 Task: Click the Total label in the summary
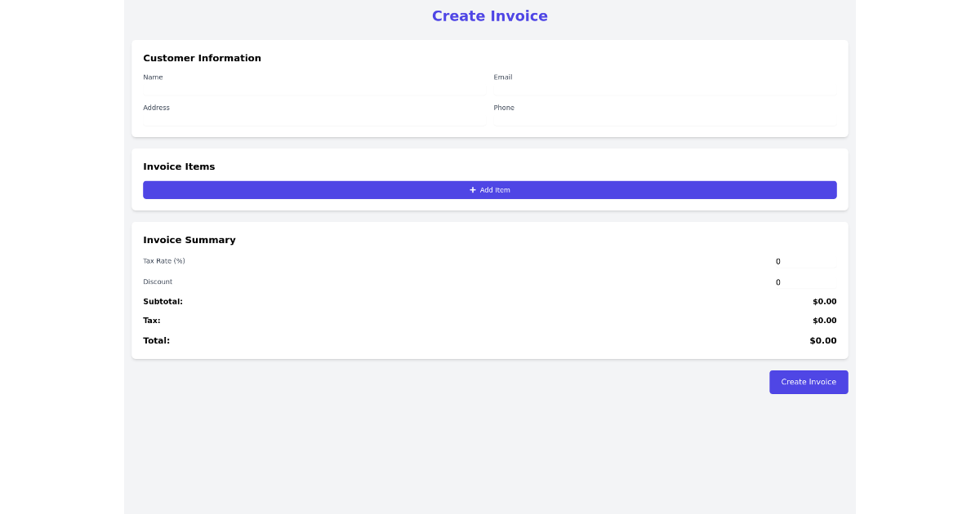click(x=156, y=340)
